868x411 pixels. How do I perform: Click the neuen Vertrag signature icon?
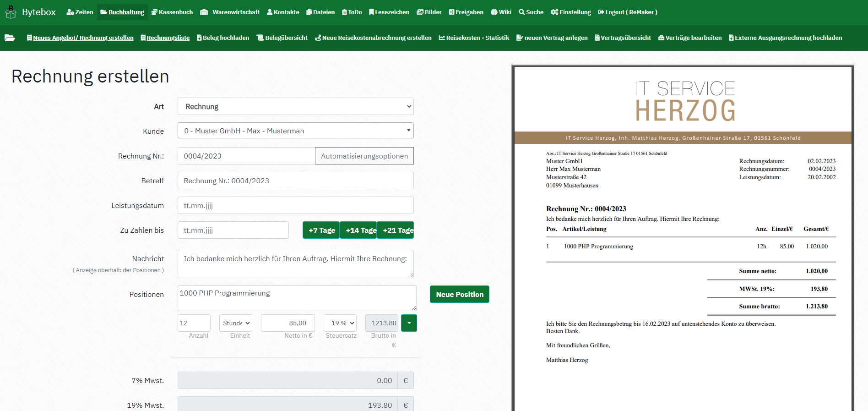pos(520,38)
